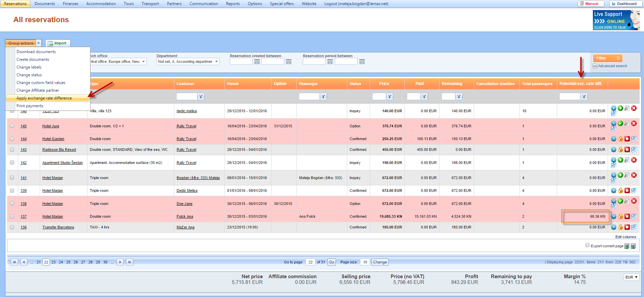Viewport: 644px width, 297px height.
Task: Open gear settings for reservation 144 Hotel Garden
Action: [x=614, y=139]
